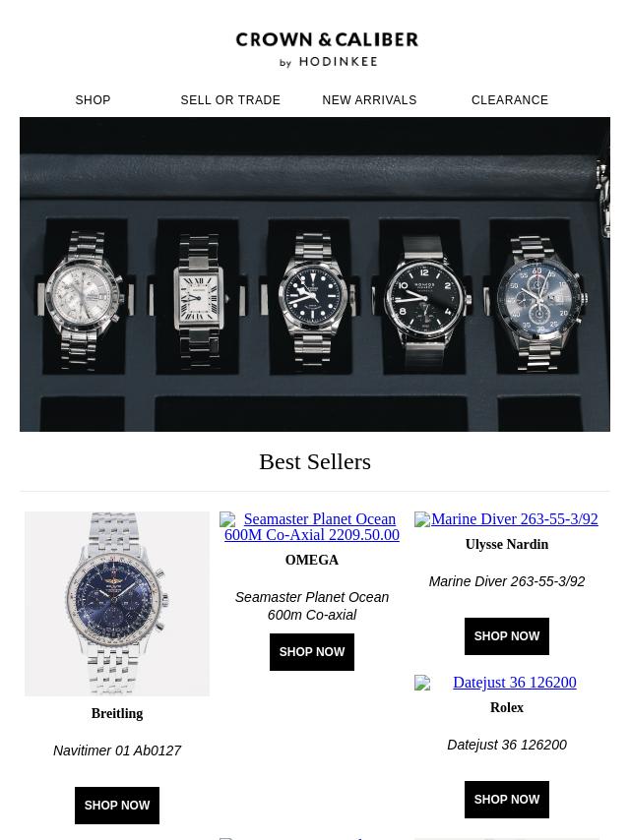Follow the Marine Diver 263-55-3/92 link
This screenshot has width=630, height=840.
tap(515, 519)
